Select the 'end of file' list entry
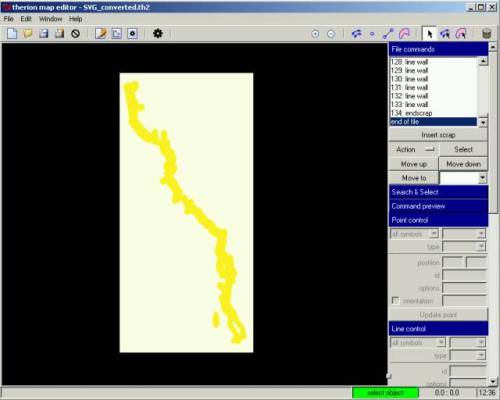 click(433, 122)
